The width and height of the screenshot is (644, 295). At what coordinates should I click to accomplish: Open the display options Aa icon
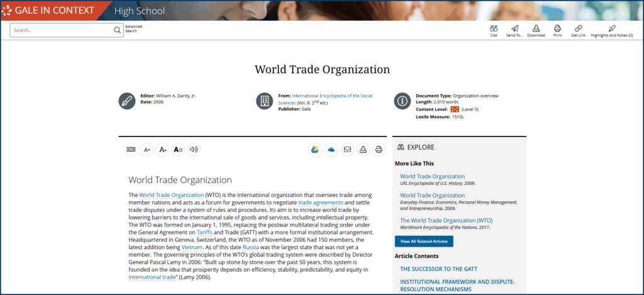click(178, 150)
